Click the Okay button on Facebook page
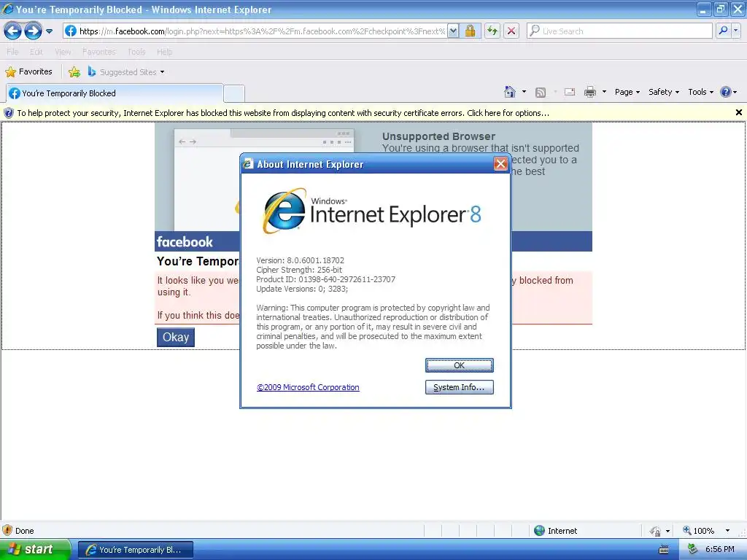 click(x=176, y=337)
